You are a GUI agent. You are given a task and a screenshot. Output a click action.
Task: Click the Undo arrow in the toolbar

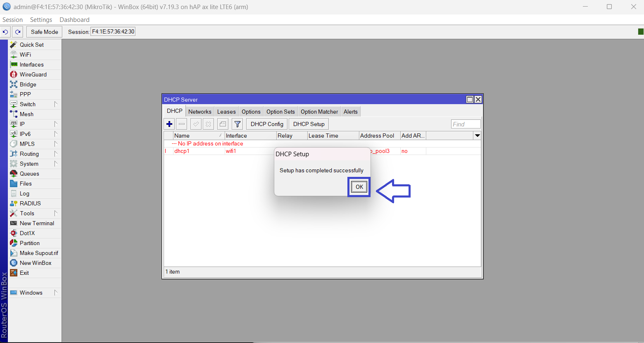[x=5, y=32]
